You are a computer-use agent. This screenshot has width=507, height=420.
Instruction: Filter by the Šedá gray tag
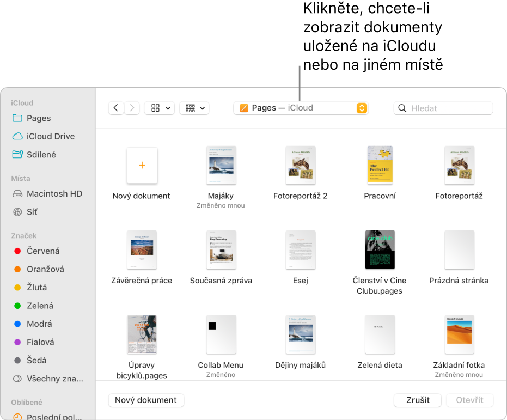[30, 360]
